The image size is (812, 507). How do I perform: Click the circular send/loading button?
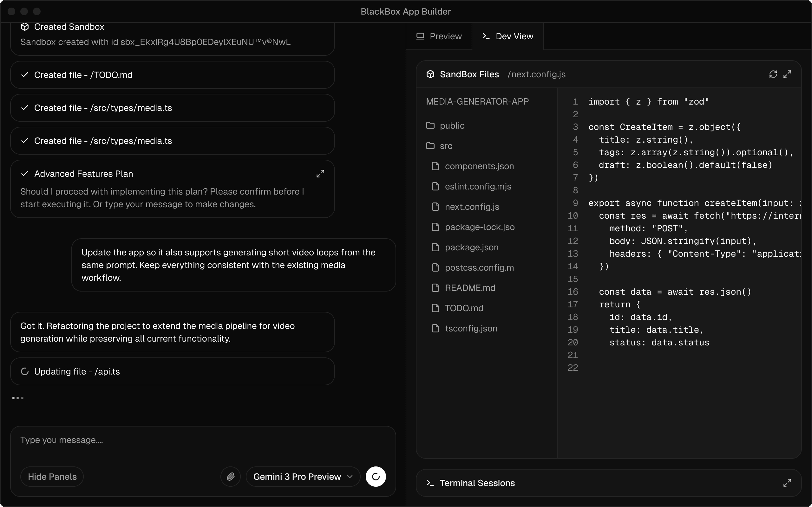coord(376,477)
